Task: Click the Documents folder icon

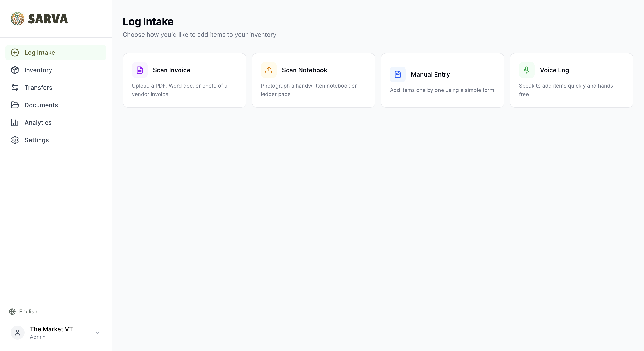Action: tap(15, 105)
